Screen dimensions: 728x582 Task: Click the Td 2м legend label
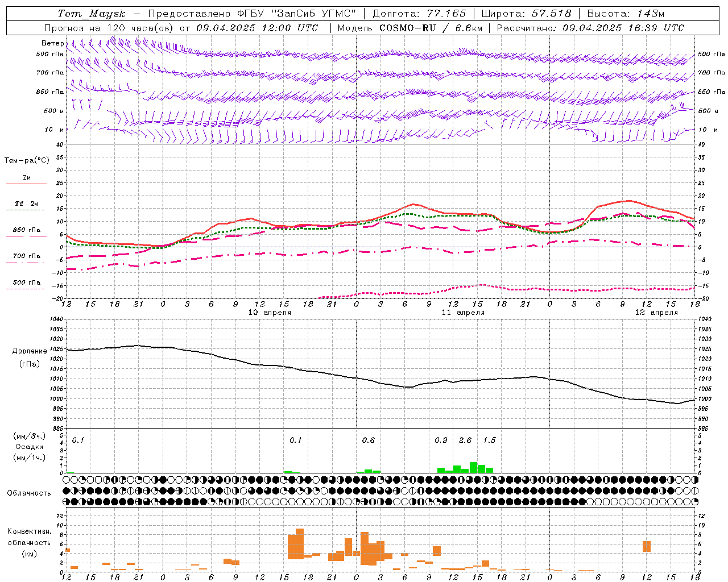click(27, 203)
